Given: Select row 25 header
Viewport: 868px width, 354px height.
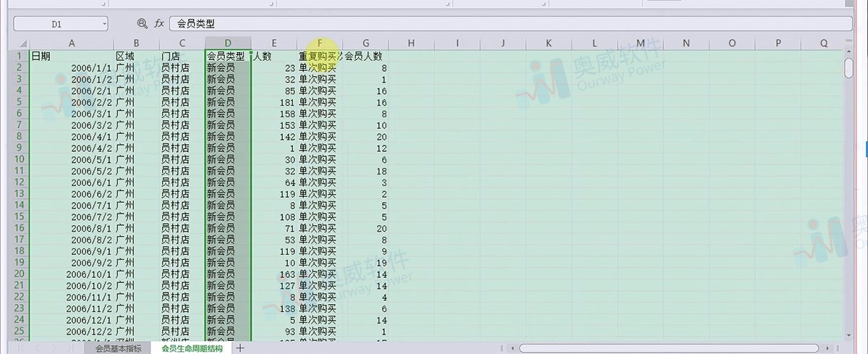Looking at the screenshot, I should 20,331.
